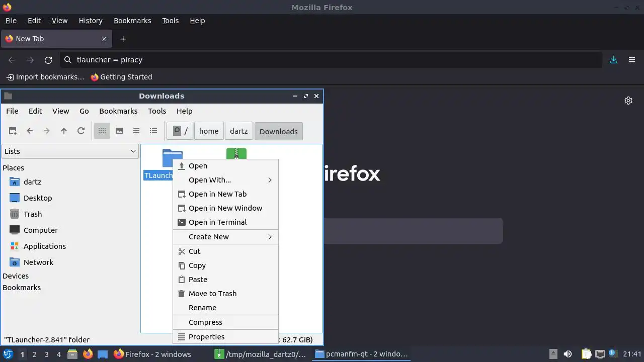Click Import bookmarks in bookmarks toolbar
The image size is (644, 362).
pos(45,77)
